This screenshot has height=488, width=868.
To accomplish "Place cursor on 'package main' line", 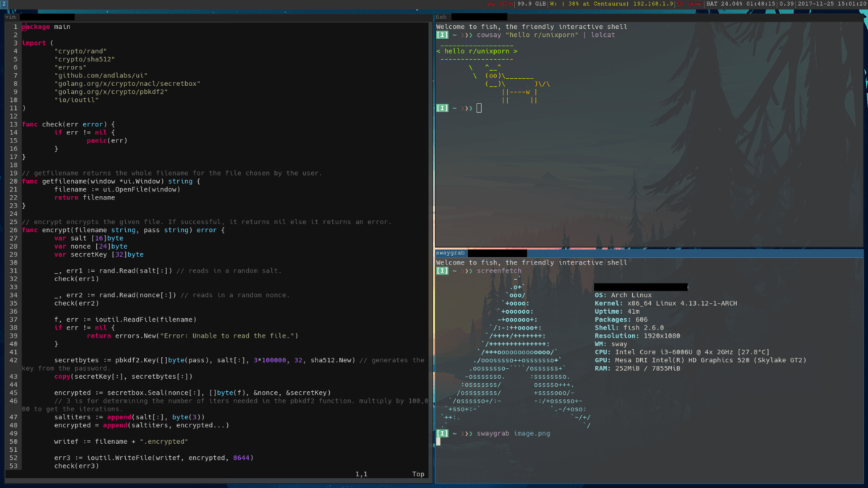I will tap(46, 27).
